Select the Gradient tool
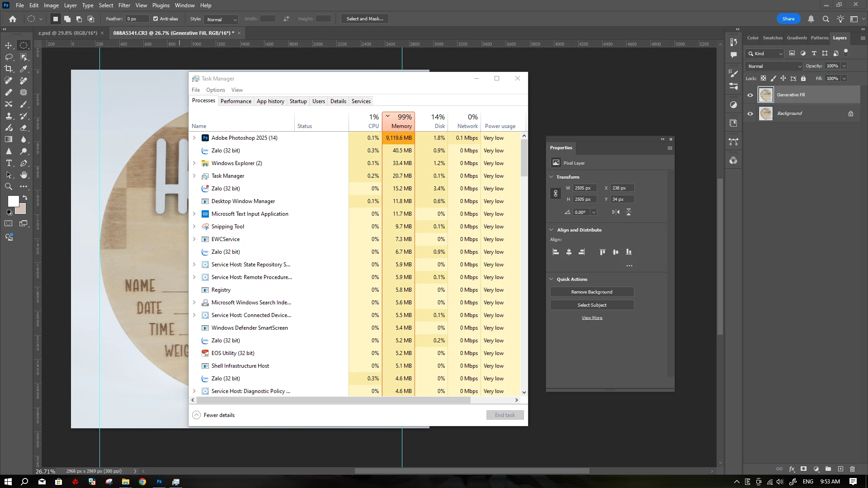Image resolution: width=868 pixels, height=488 pixels. coord(9,139)
